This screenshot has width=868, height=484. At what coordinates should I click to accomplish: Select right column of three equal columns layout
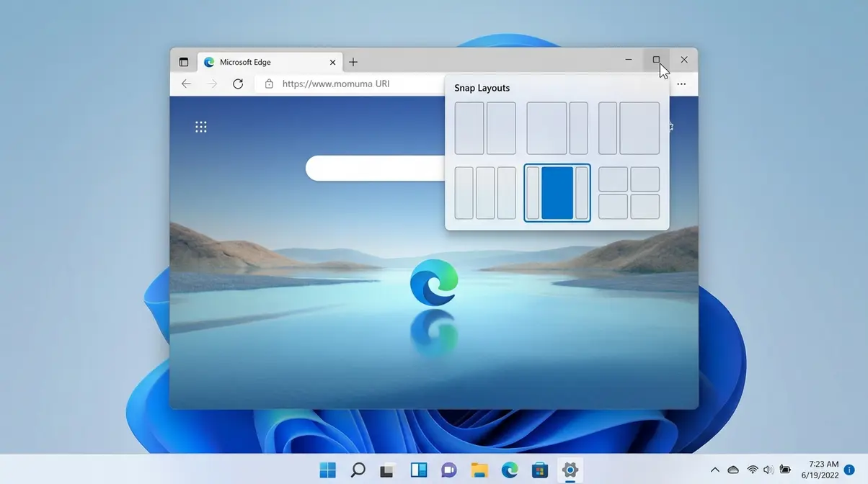[507, 193]
